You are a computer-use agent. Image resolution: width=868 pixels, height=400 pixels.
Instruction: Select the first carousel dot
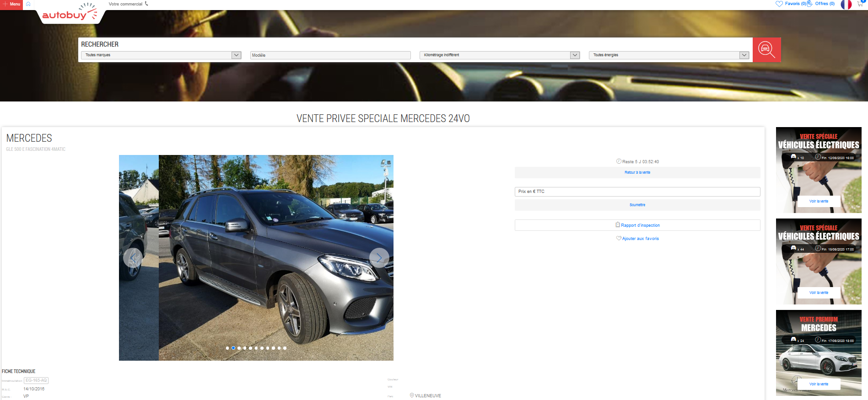point(227,348)
